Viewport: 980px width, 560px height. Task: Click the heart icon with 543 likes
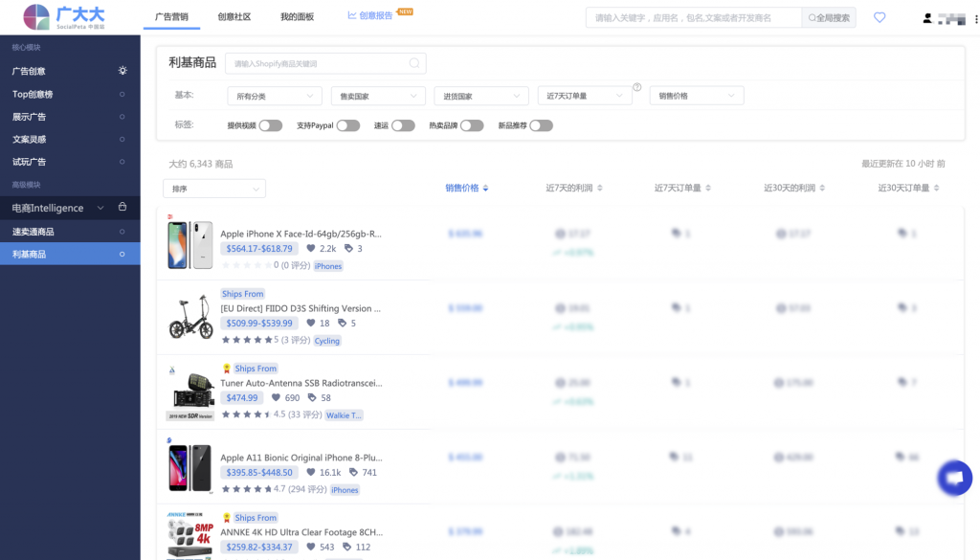(311, 547)
